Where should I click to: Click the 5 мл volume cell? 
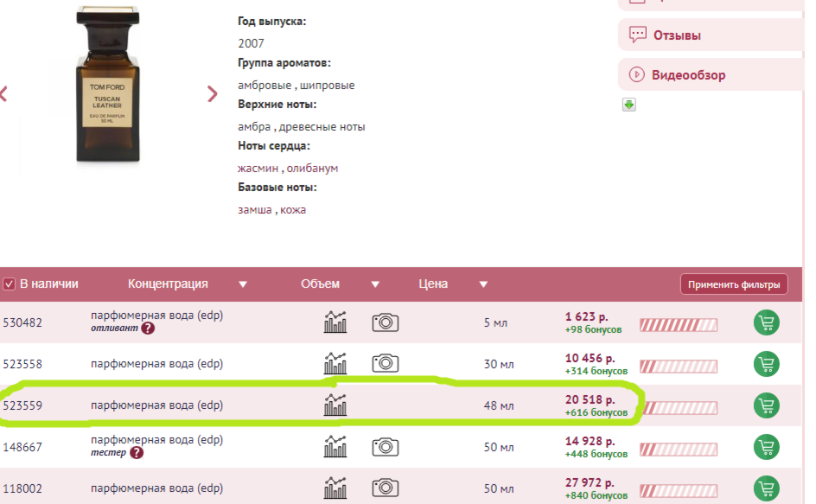click(x=495, y=322)
